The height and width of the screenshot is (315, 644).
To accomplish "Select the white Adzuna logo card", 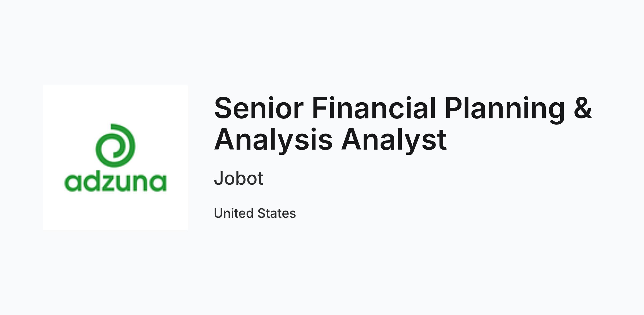I will tap(115, 158).
